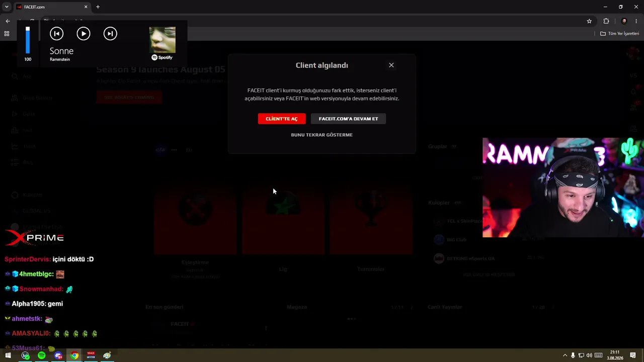Adjust the blue volume slider at 100
The height and width of the screenshot is (362, 644).
[x=28, y=40]
